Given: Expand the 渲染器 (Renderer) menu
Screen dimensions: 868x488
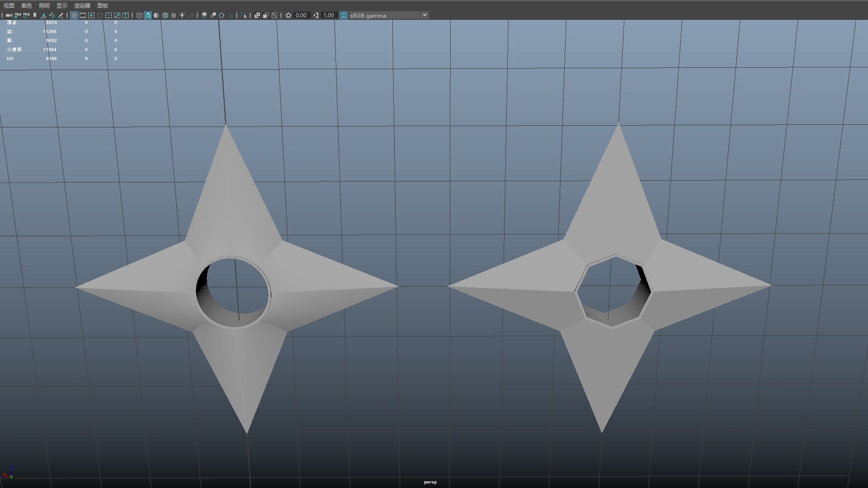Looking at the screenshot, I should [x=82, y=5].
